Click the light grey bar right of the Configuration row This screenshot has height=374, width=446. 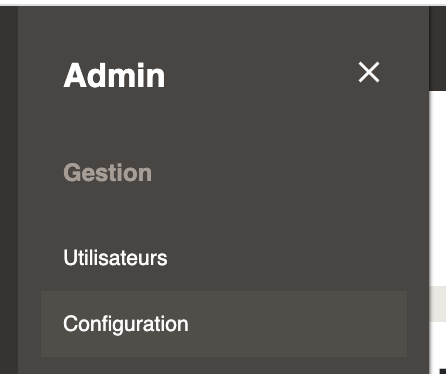tap(438, 304)
